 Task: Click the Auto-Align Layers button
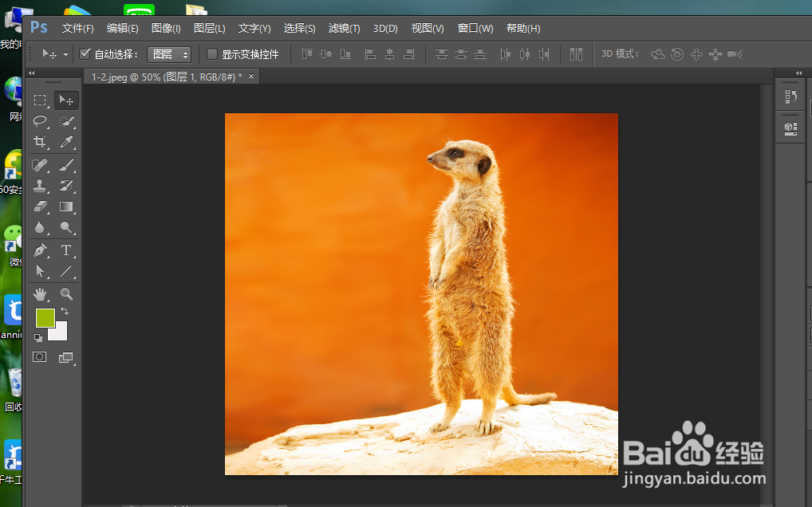(x=577, y=53)
